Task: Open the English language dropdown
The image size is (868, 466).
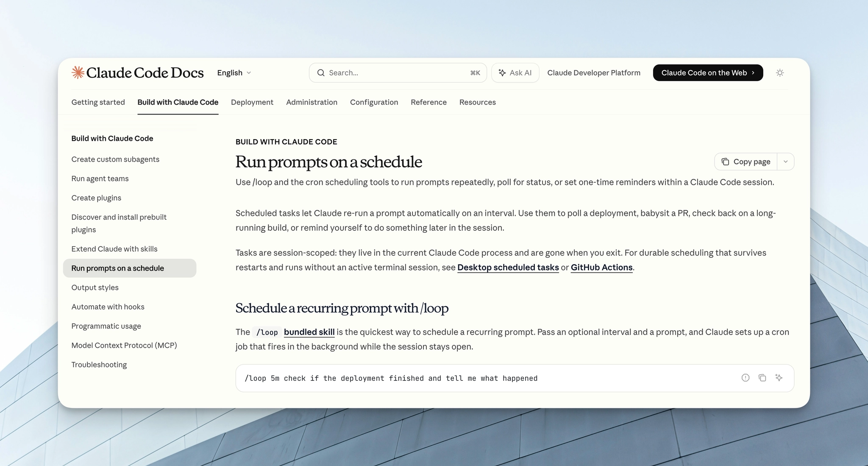Action: coord(234,73)
